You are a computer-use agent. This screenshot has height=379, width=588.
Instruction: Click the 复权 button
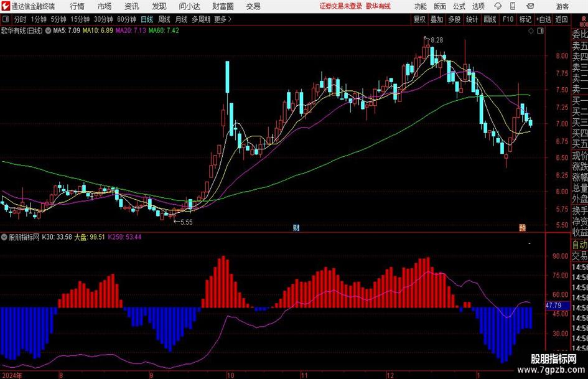click(x=419, y=19)
